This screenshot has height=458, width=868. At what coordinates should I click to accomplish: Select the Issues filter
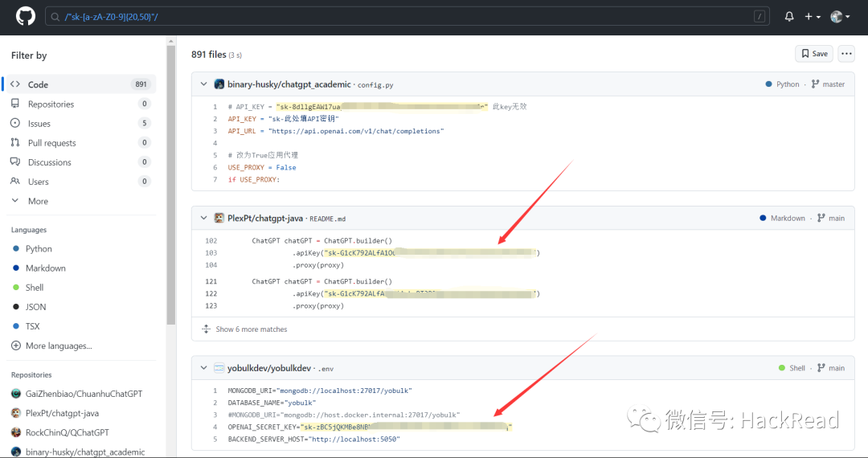(81, 123)
